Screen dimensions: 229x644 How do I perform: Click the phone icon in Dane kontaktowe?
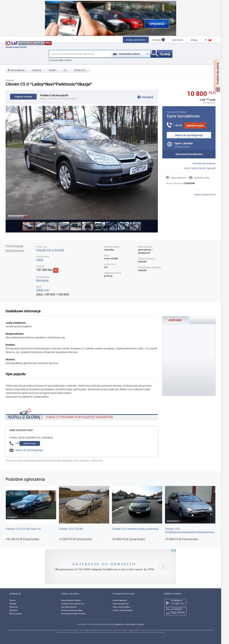click(170, 125)
